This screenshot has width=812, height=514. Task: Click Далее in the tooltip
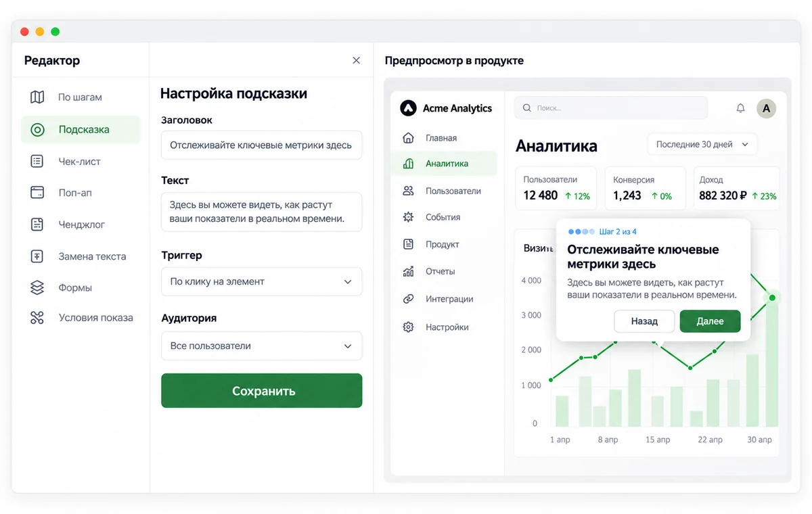710,321
